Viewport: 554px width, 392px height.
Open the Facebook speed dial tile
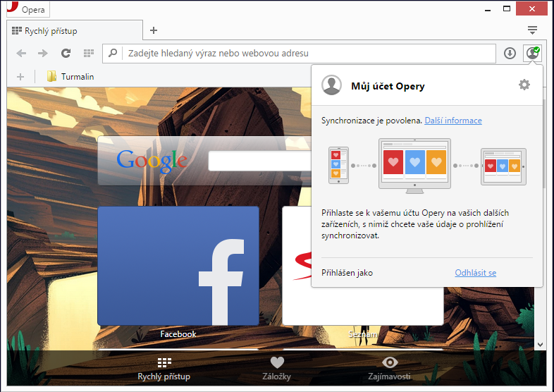[x=178, y=266]
